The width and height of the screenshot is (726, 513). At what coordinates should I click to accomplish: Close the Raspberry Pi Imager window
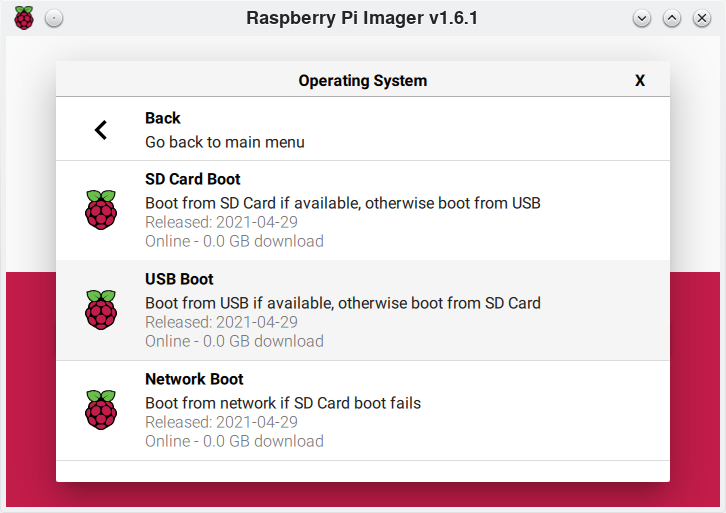pos(702,18)
